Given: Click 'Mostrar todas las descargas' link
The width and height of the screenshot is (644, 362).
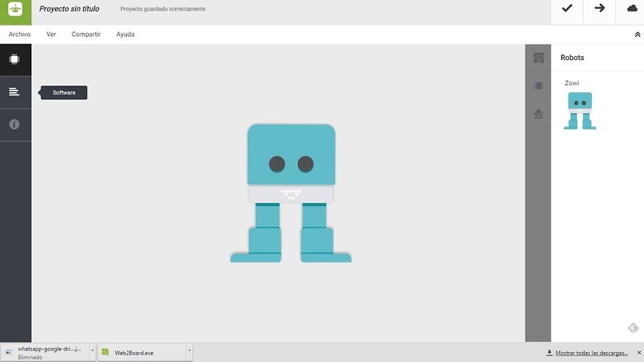Looking at the screenshot, I should (591, 353).
